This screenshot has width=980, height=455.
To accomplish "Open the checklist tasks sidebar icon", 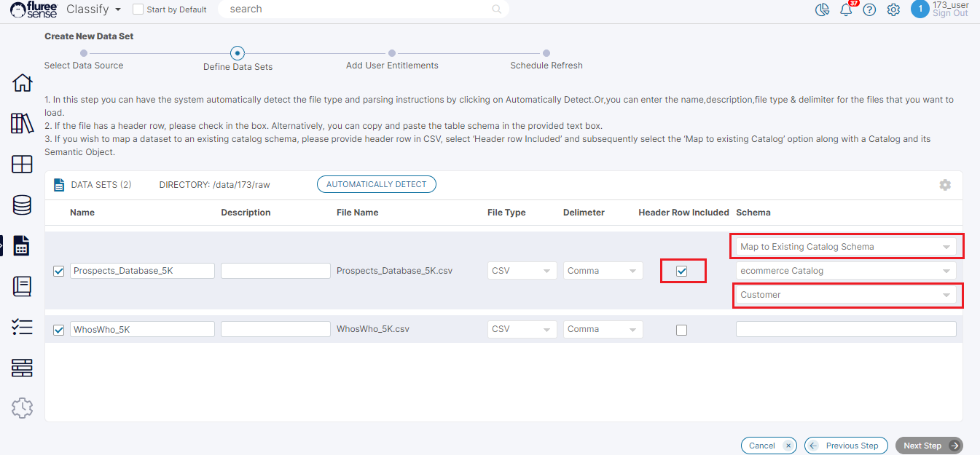I will point(22,328).
